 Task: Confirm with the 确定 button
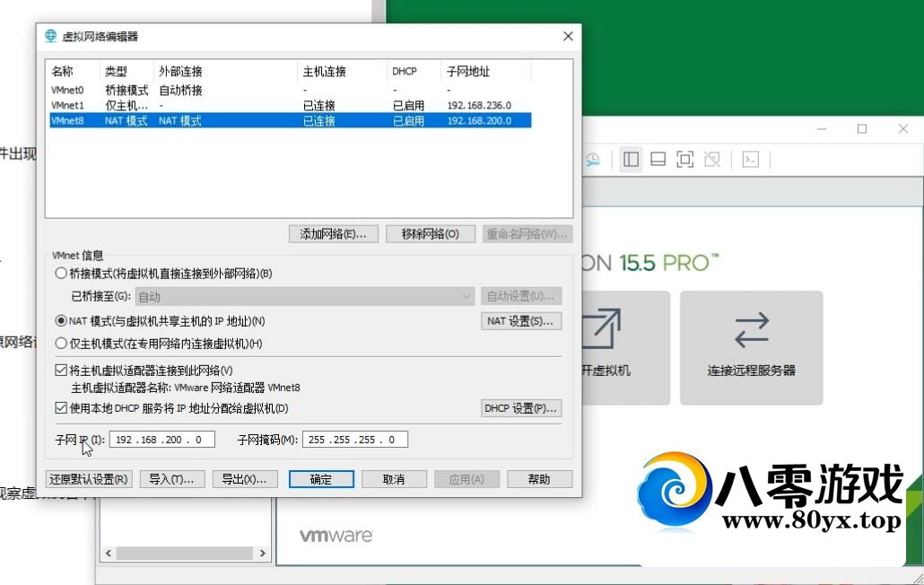pyautogui.click(x=321, y=479)
